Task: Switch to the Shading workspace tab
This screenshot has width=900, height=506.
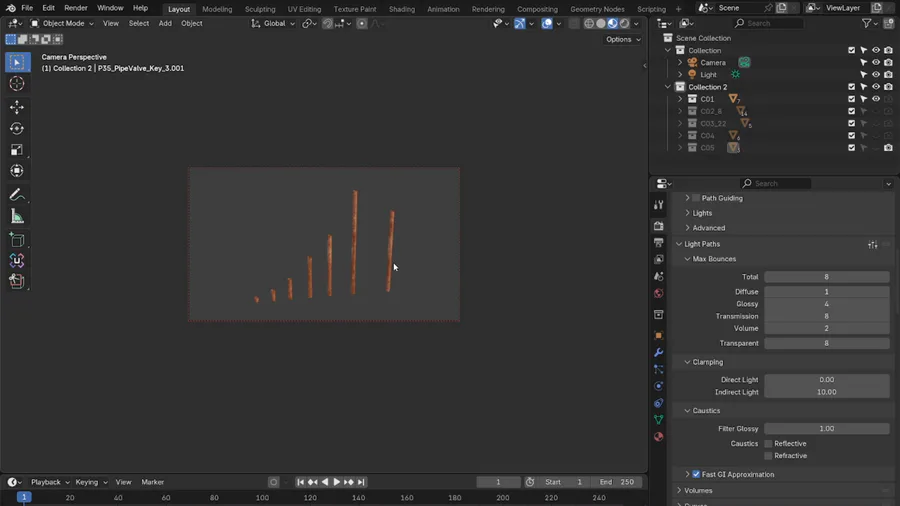Action: point(402,9)
